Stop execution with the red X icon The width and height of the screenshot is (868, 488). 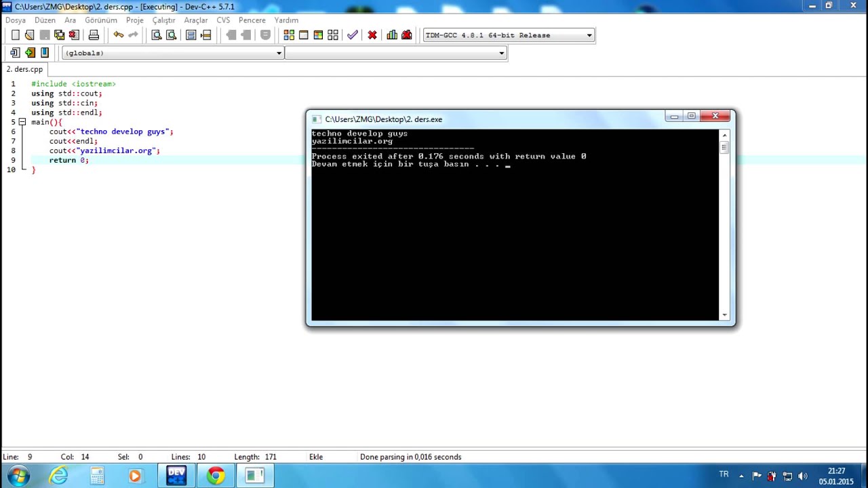(x=372, y=35)
